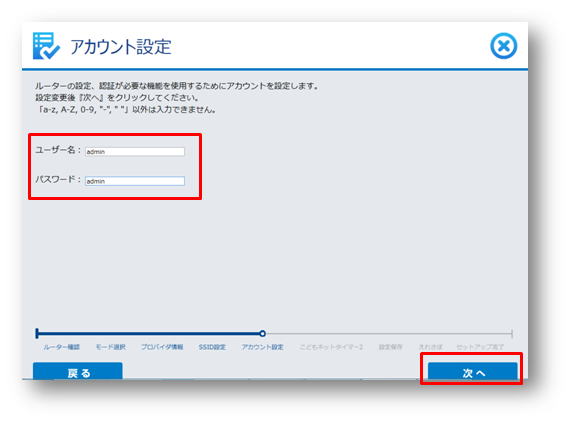Click the progress bar end marker
The image size is (570, 422).
[512, 333]
